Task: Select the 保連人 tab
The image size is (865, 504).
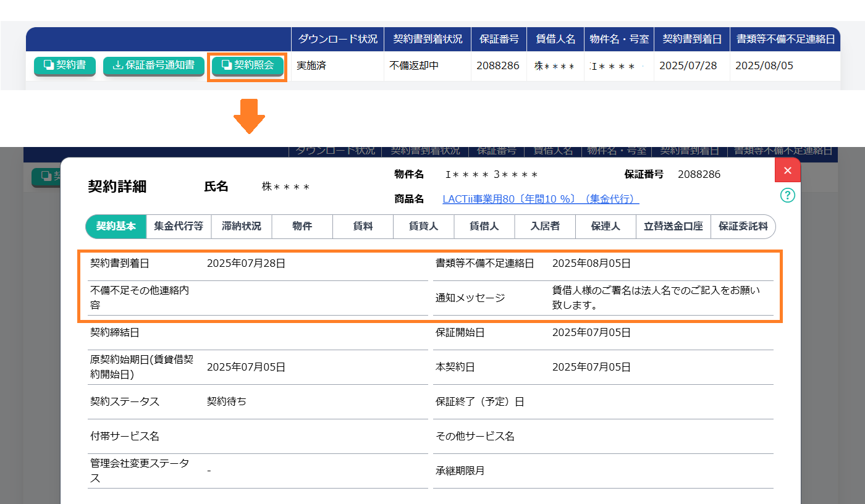Action: point(605,226)
